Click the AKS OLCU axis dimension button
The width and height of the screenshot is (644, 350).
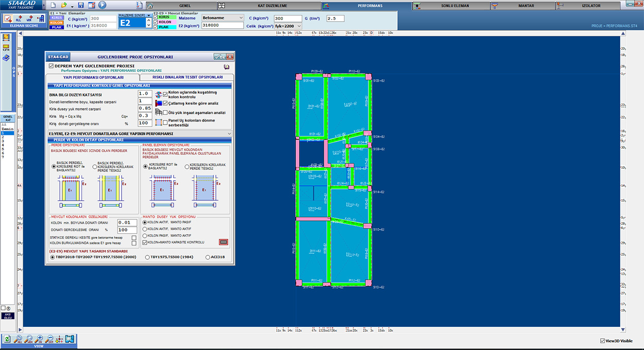coord(7,316)
